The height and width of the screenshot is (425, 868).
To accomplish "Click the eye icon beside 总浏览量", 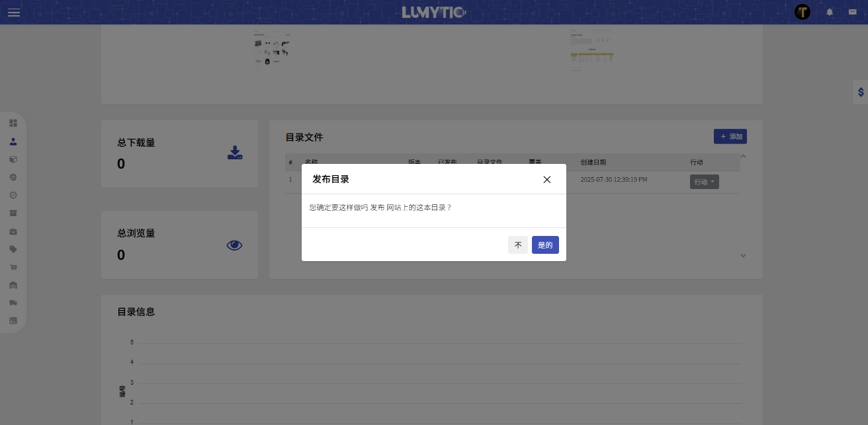I will tap(234, 245).
